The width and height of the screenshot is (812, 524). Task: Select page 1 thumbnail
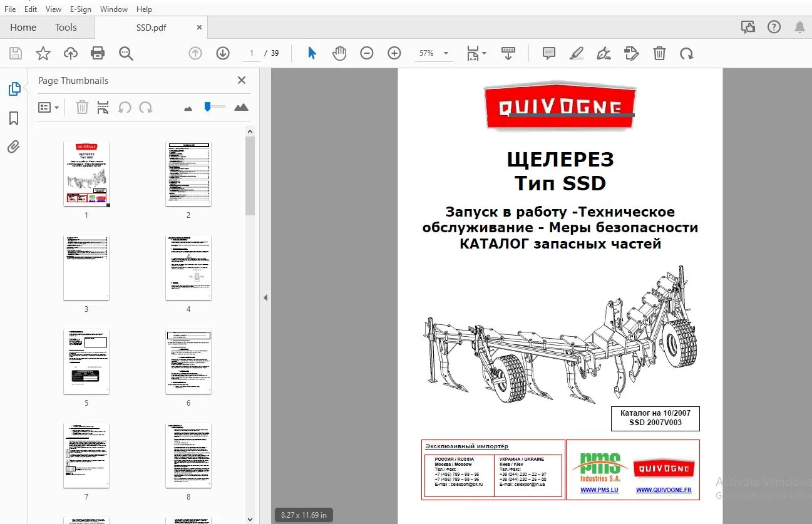86,174
